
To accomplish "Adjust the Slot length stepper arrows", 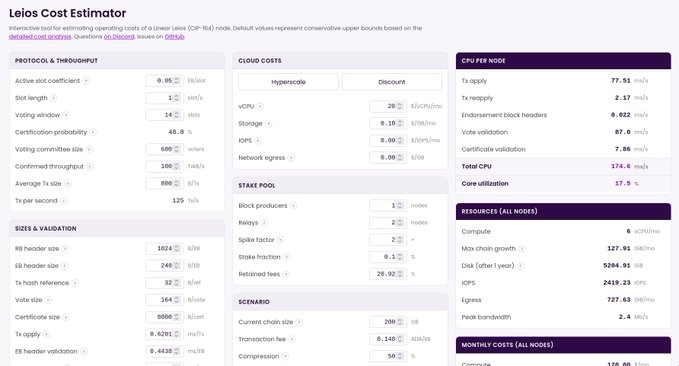I will 177,98.
